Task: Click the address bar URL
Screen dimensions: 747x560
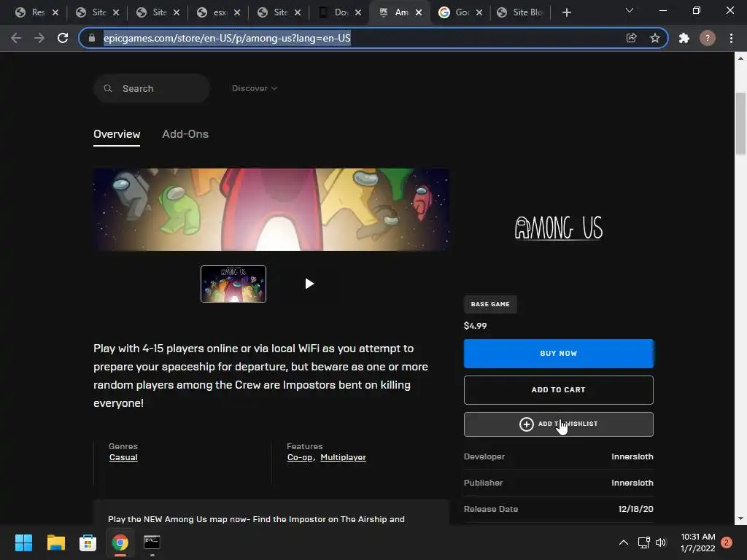Action: [227, 38]
